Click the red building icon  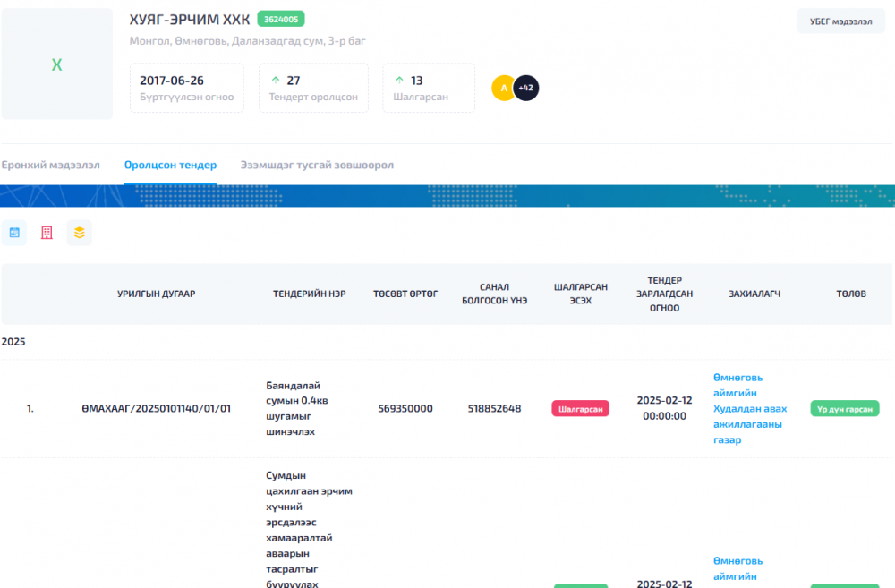click(47, 233)
